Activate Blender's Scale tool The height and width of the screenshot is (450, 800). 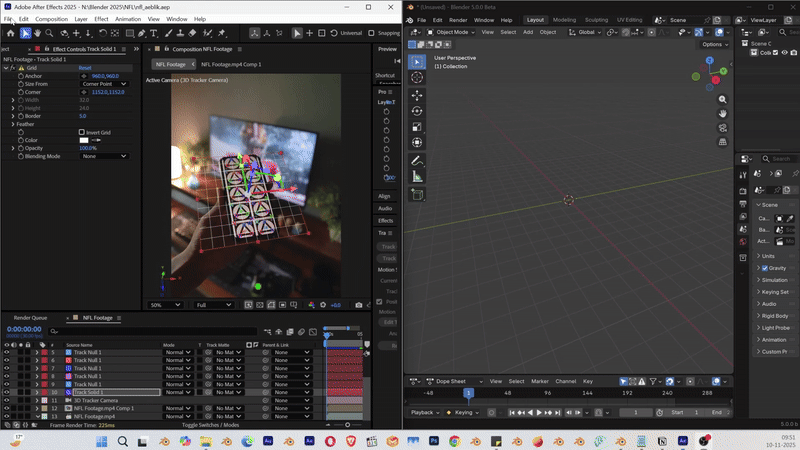[x=417, y=127]
